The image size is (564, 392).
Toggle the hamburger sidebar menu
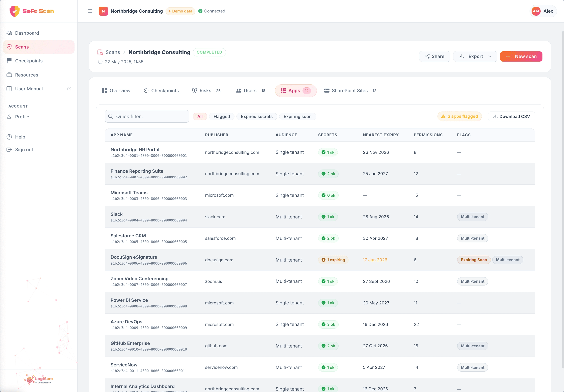(90, 11)
